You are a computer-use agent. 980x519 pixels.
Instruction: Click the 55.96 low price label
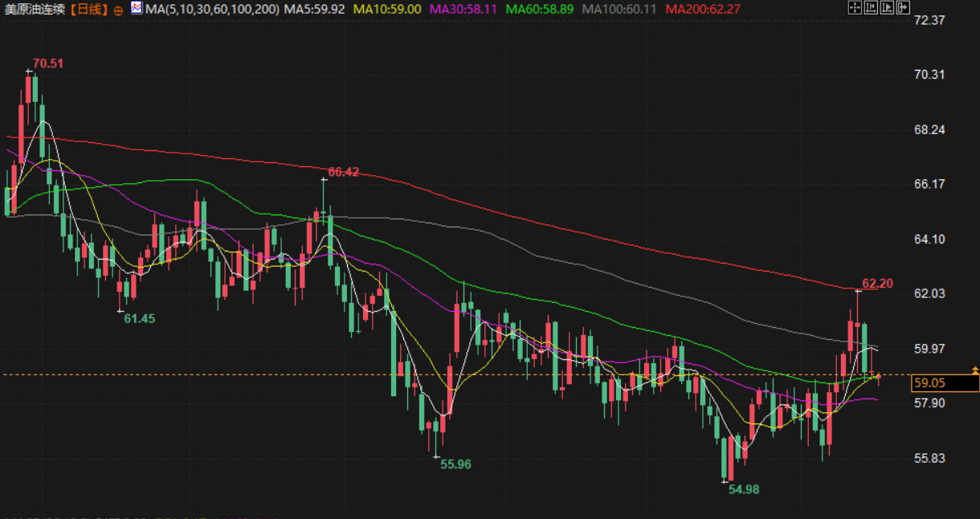(455, 464)
